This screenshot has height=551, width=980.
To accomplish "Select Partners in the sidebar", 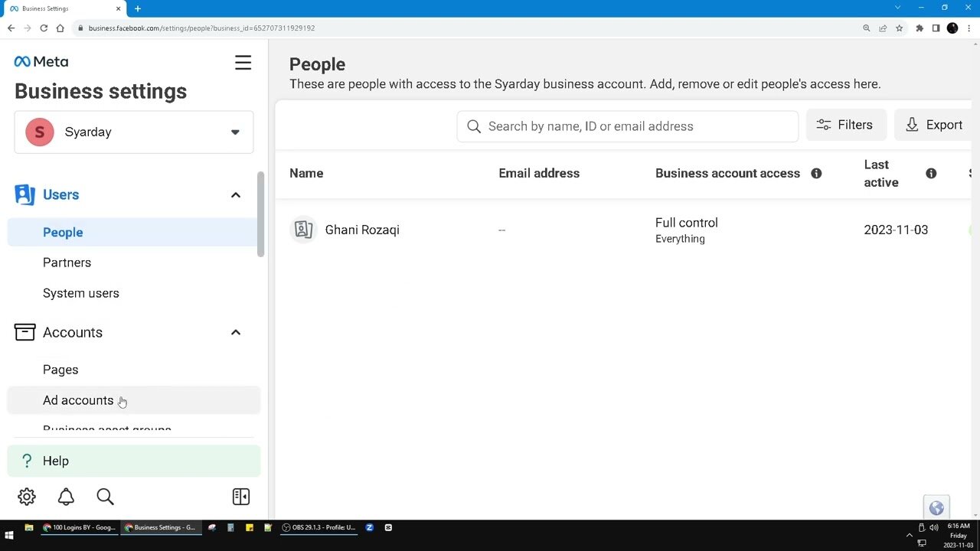I will 67,262.
